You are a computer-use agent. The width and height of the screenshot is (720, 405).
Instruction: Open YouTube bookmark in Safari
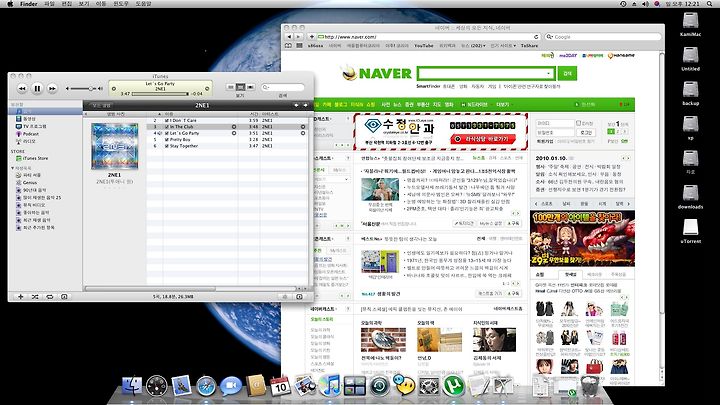(424, 45)
